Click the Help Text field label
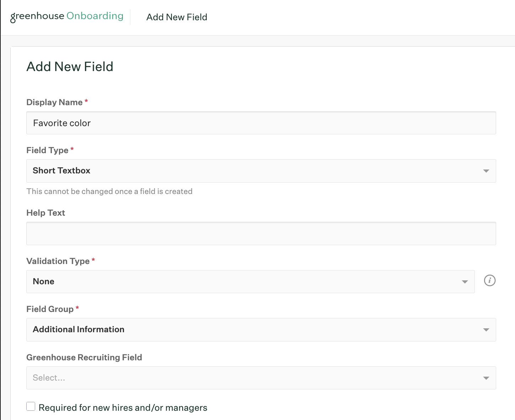Viewport: 515px width, 420px height. coord(46,213)
